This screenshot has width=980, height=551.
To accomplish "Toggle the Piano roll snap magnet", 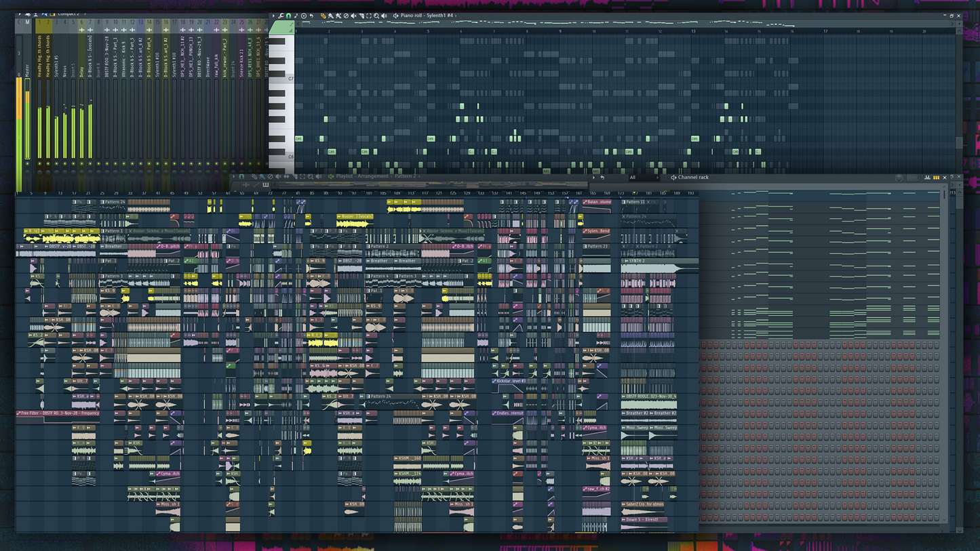I will point(289,16).
